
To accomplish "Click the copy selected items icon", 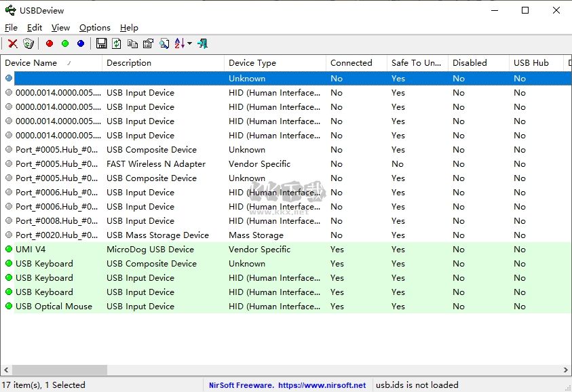I will click(x=132, y=43).
